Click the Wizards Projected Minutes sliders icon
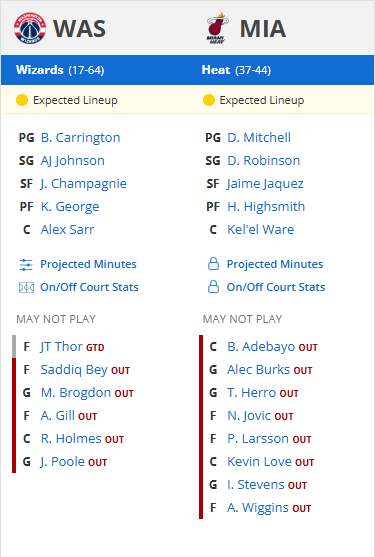 coord(26,265)
